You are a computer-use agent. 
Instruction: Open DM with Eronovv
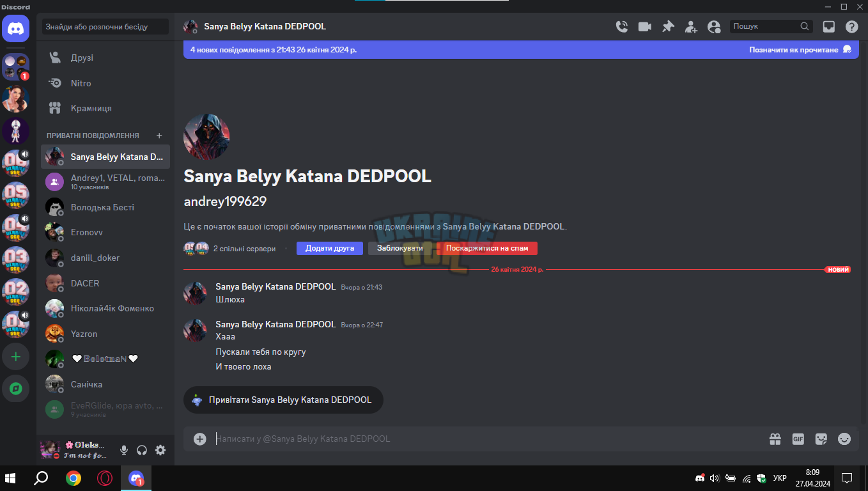(105, 233)
